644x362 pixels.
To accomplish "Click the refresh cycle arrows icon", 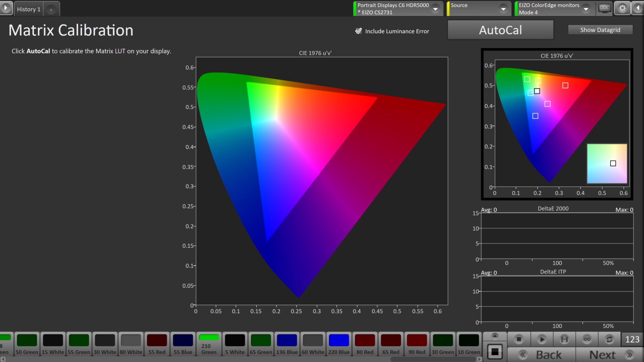I will coord(609,339).
